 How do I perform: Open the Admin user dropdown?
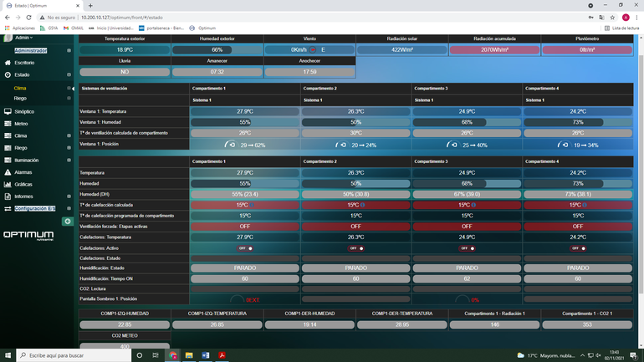coord(23,38)
